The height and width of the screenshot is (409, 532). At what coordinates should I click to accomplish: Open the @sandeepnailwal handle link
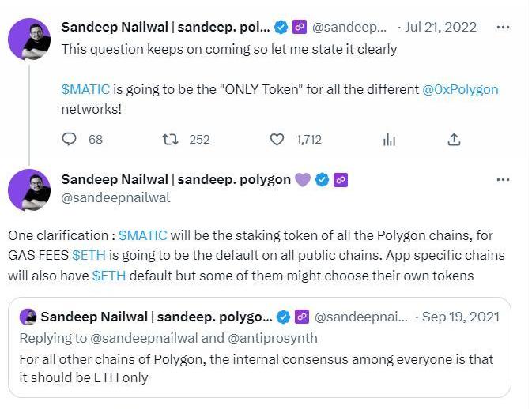coord(115,197)
